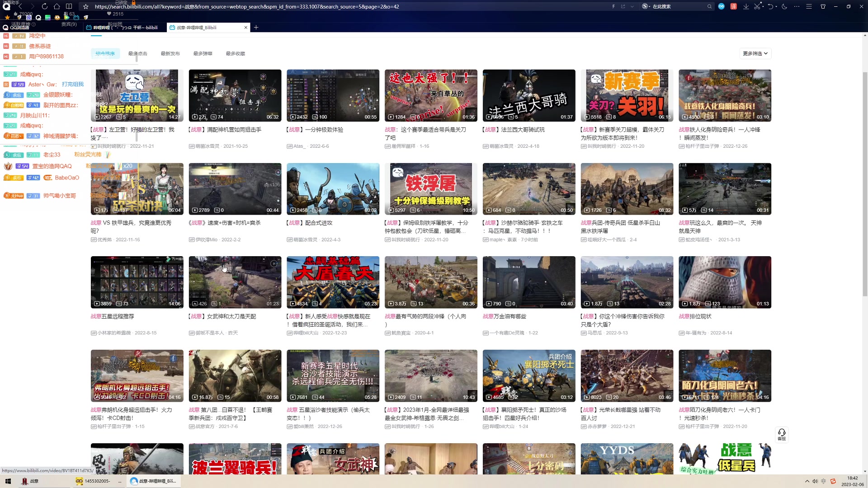Click chat user 帅气嘟小宝哥
The height and width of the screenshot is (488, 868).
(x=60, y=196)
